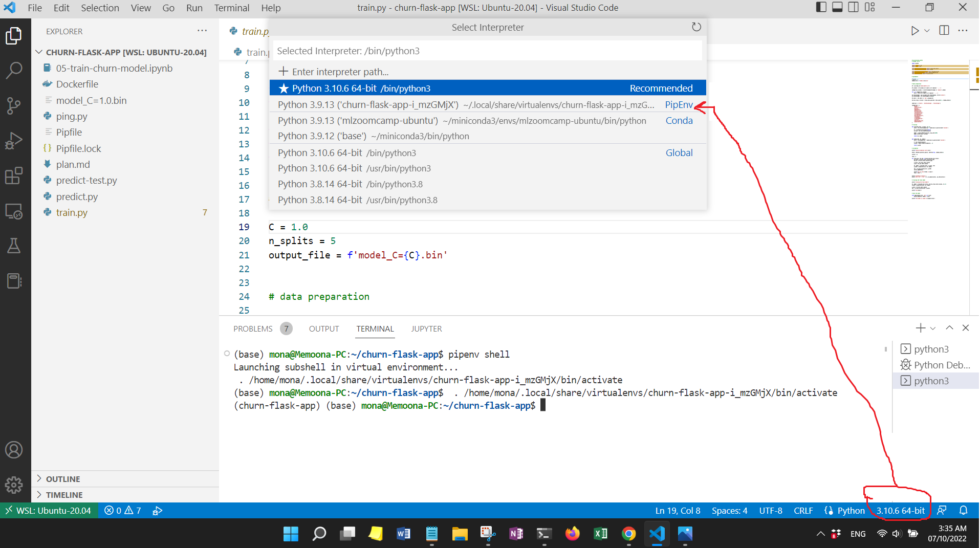Open the Run button dropdown arrow
This screenshot has height=548, width=980.
tap(927, 31)
